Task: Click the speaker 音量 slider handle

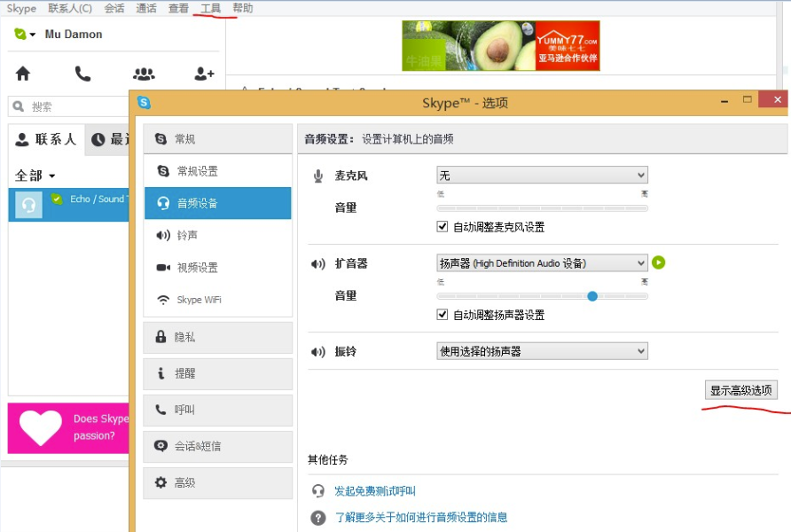Action: click(x=592, y=296)
